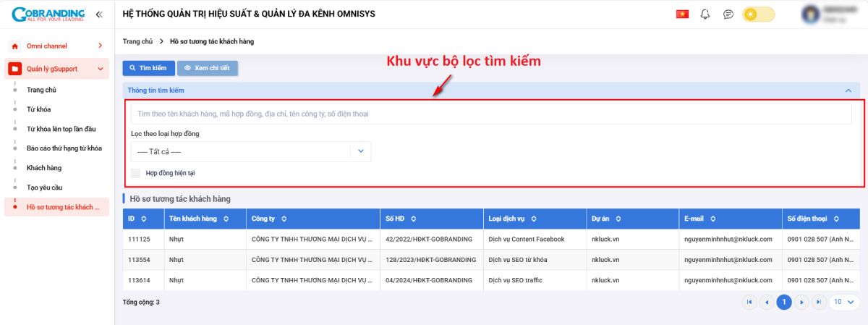Select 'Khách hàng' in the sidebar
The image size is (868, 325).
click(x=44, y=168)
